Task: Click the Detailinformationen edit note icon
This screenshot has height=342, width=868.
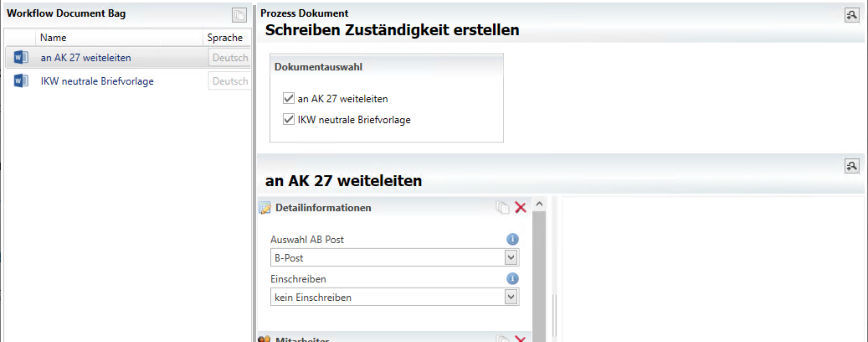Action: point(265,208)
